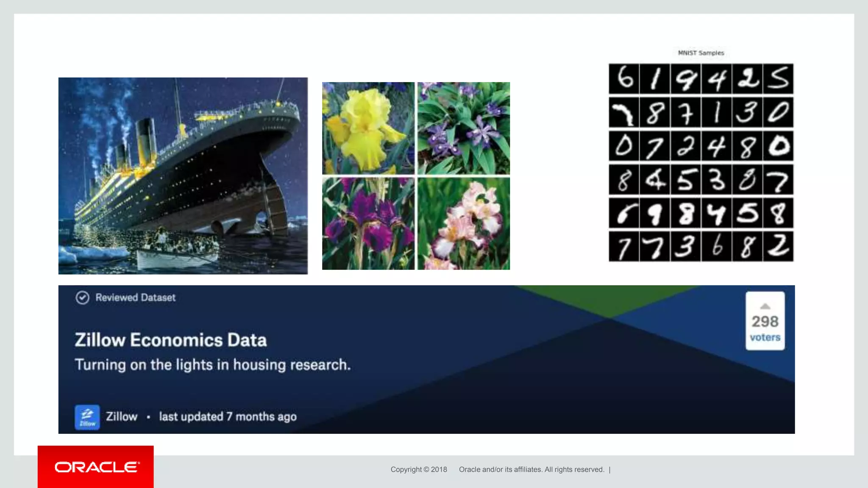
Task: Click the Reviewed Dataset checkmark icon
Action: point(82,298)
